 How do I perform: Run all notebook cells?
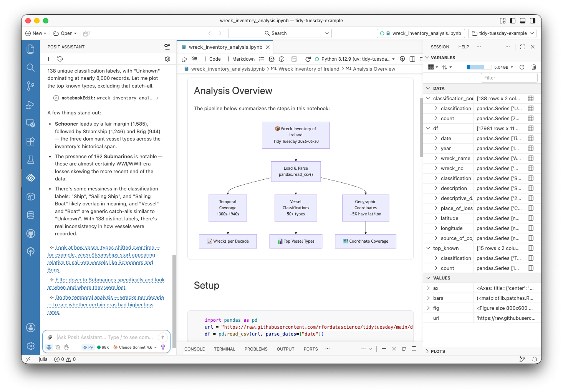(x=184, y=59)
